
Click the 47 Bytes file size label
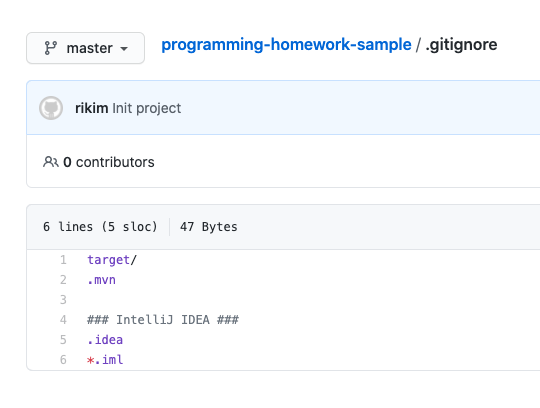(x=209, y=227)
